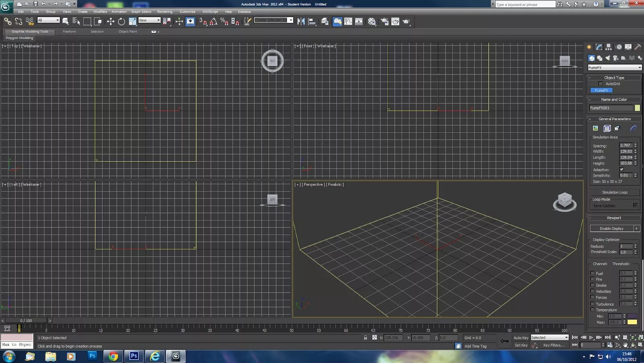Click the Auto Key button
The image size is (644, 363).
pos(521,338)
